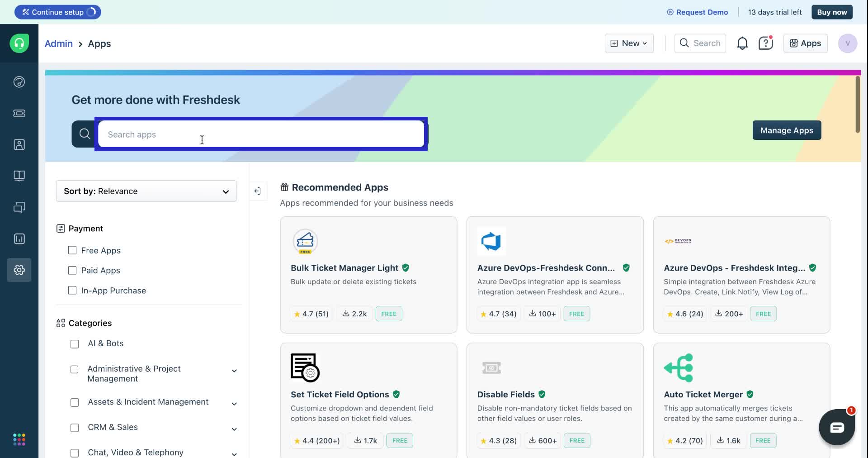This screenshot has height=458, width=868.
Task: Click the 1.6k downloads badge
Action: coord(728,440)
